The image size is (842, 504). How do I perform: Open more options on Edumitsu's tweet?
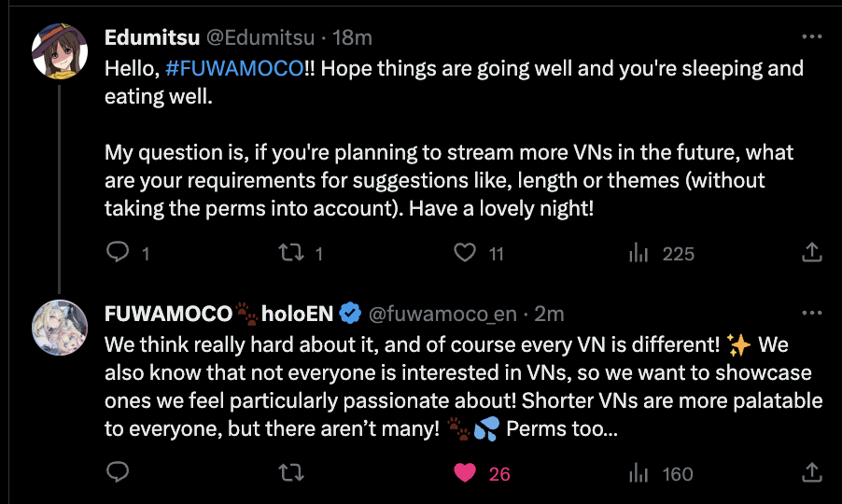[812, 37]
